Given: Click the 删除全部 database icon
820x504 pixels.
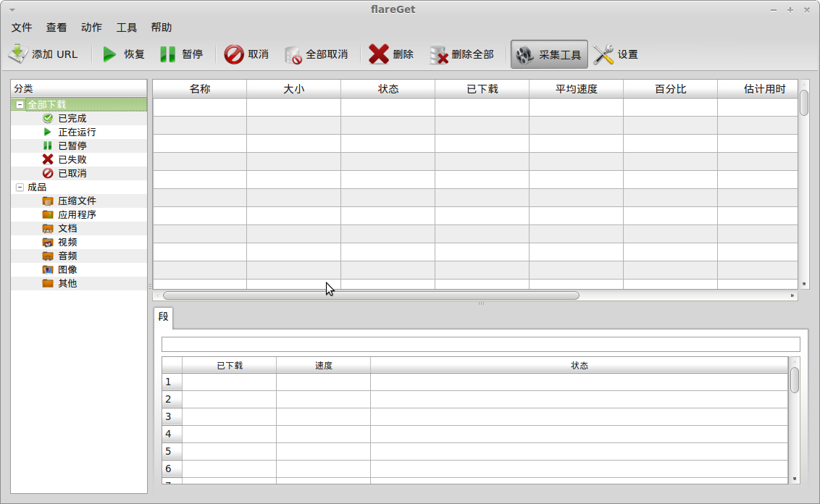Looking at the screenshot, I should coord(439,54).
